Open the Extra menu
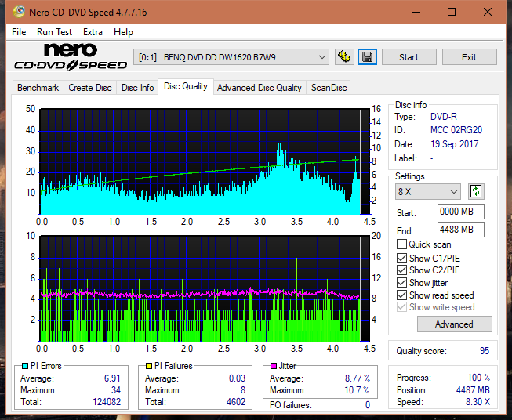This screenshot has width=512, height=420. (x=93, y=32)
